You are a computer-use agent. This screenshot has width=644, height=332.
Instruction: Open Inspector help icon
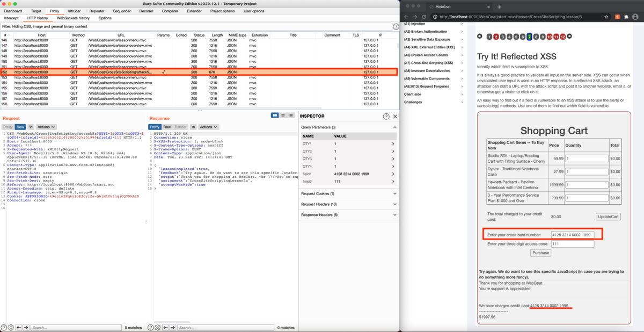pos(386,116)
